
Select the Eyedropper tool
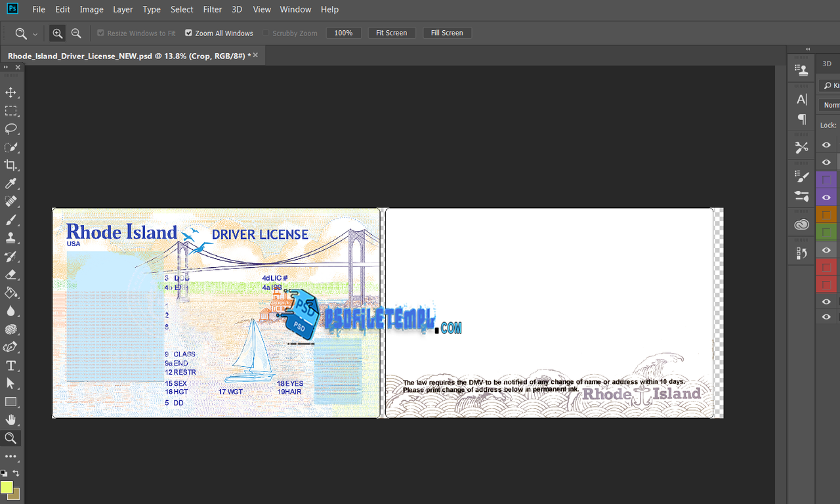10,183
